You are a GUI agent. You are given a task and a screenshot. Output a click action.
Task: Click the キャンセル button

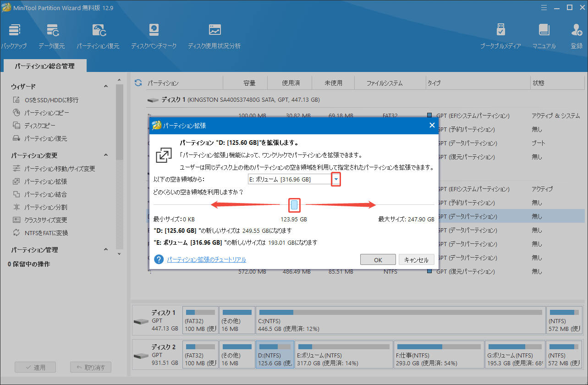[x=417, y=259]
